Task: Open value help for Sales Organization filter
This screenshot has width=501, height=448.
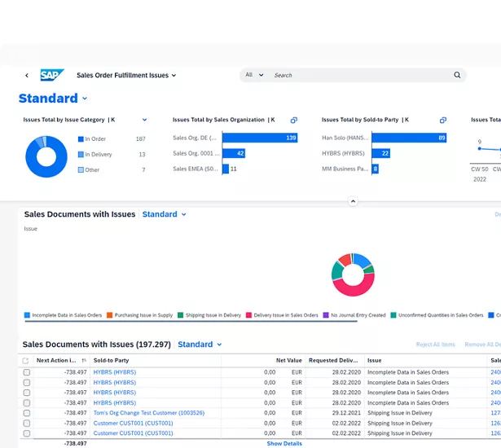Action: tap(294, 120)
